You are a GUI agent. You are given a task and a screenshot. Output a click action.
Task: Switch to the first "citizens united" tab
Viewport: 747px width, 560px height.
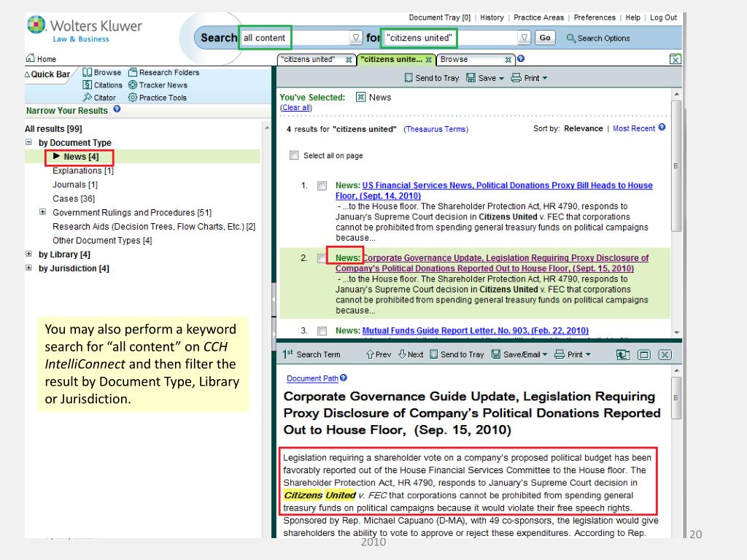pos(308,60)
